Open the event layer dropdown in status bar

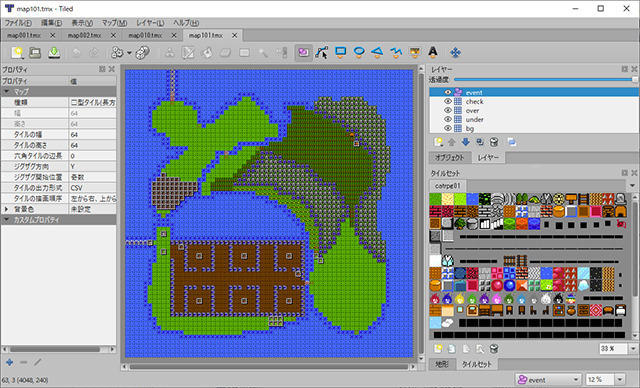(548, 379)
